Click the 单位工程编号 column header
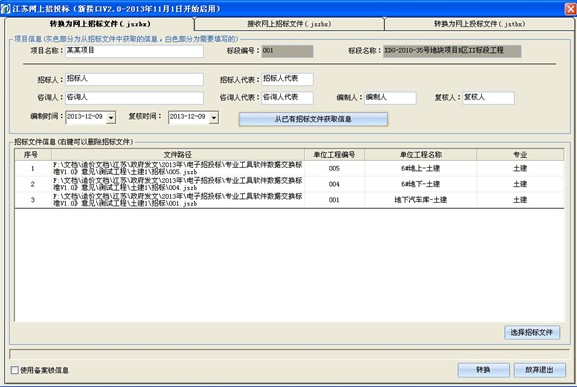 334,155
